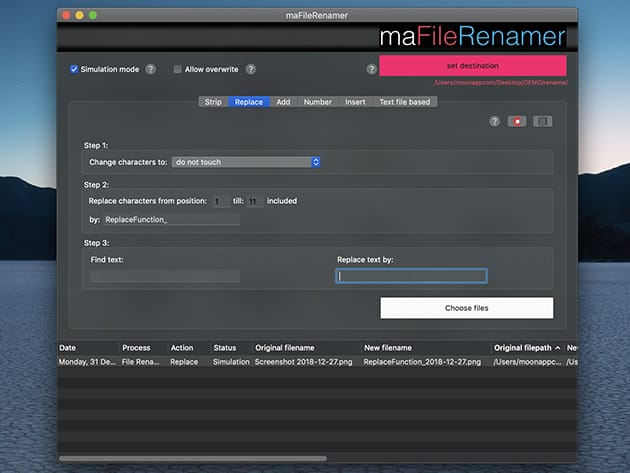The image size is (630, 473).
Task: Open help icon left of set destination
Action: tap(371, 70)
